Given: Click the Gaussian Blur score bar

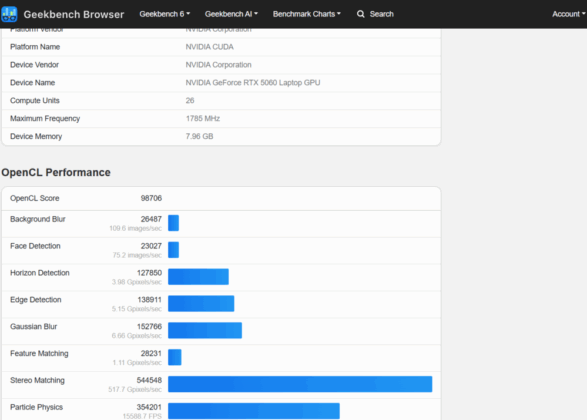Looking at the screenshot, I should 205,331.
